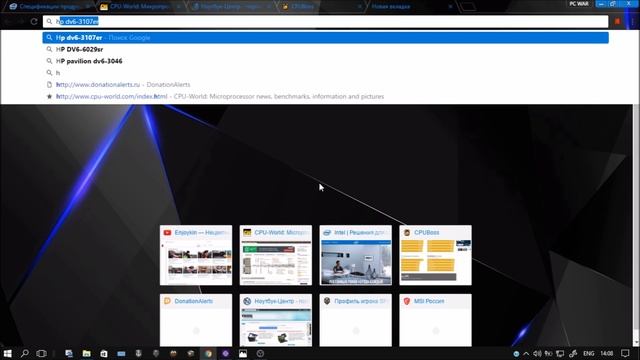This screenshot has width=640, height=360.
Task: Reload the page with the refresh icon
Action: tap(34, 21)
